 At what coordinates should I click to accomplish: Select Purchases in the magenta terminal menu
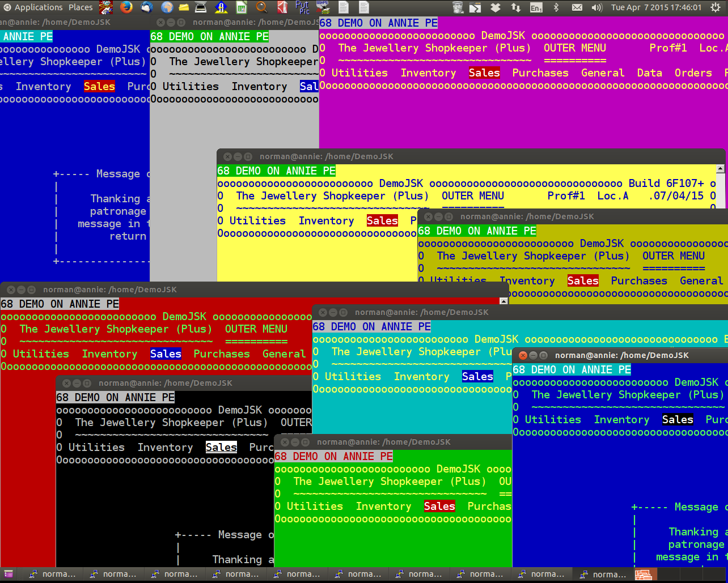click(x=540, y=73)
